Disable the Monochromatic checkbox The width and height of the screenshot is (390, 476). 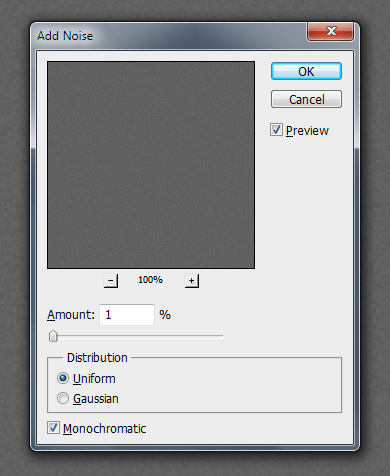tap(53, 428)
